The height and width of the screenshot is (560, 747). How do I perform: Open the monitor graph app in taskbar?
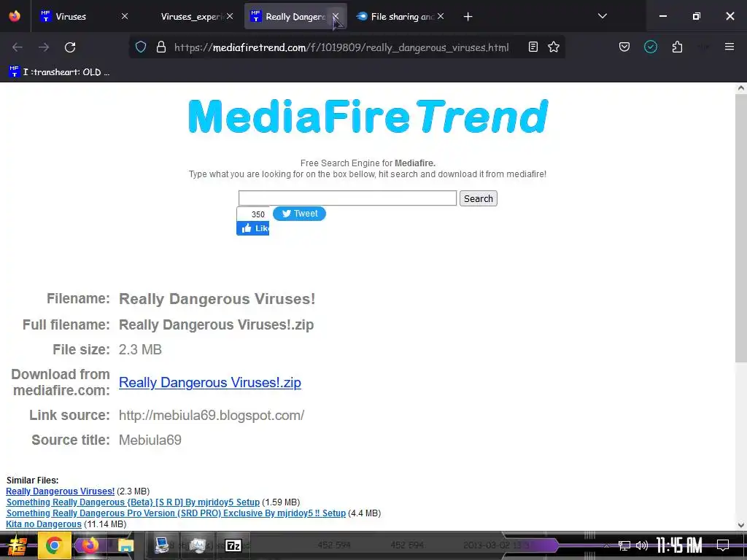click(197, 545)
